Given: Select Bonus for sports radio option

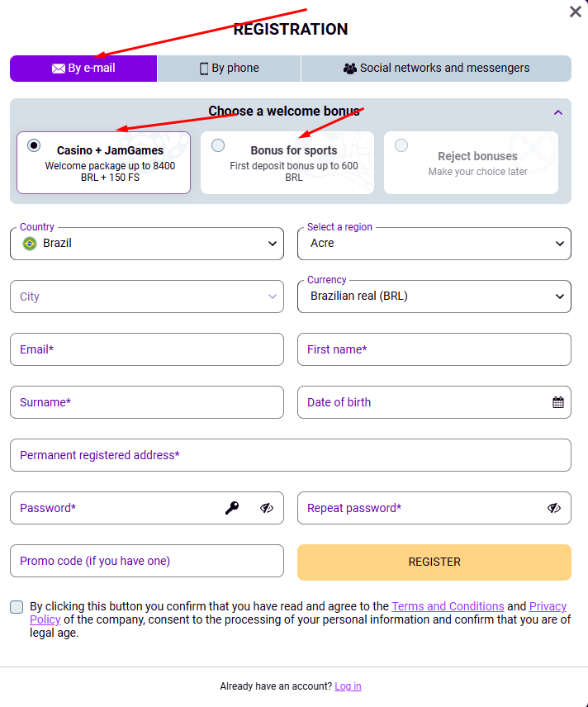Looking at the screenshot, I should [218, 145].
